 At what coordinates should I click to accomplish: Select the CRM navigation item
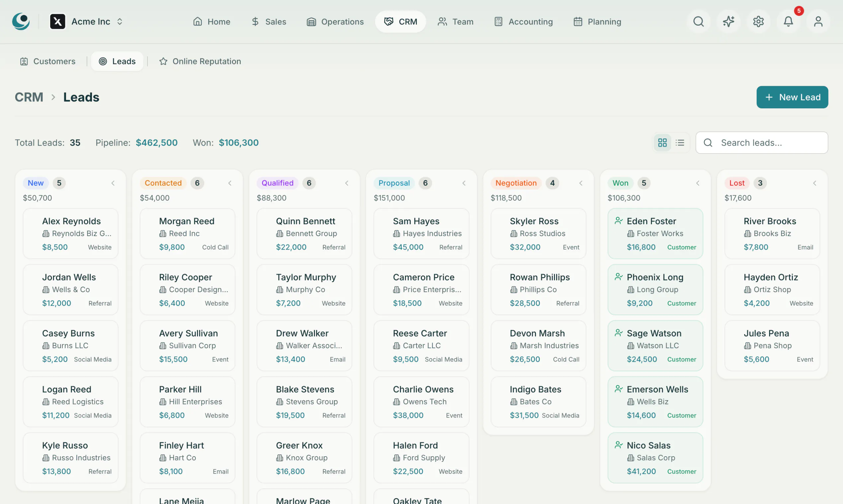[400, 22]
